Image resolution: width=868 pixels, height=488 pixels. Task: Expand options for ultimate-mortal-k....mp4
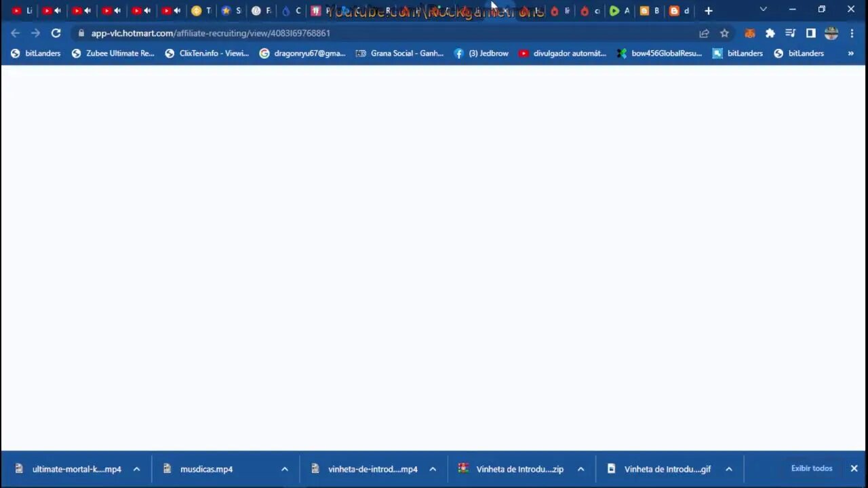point(136,469)
